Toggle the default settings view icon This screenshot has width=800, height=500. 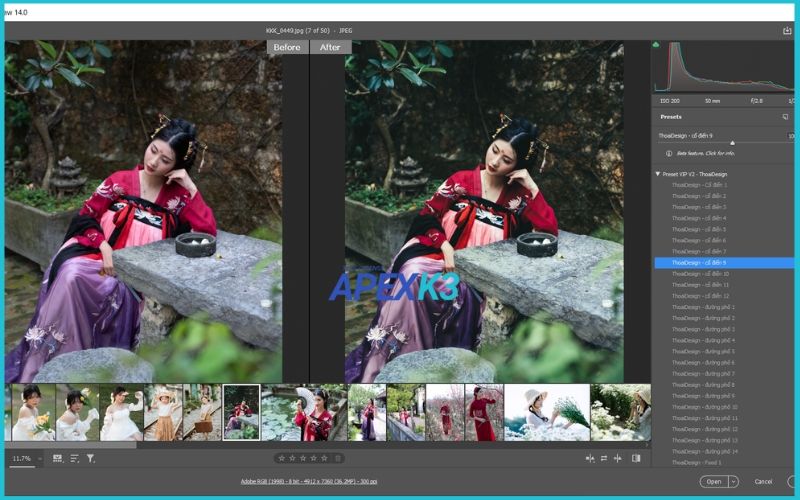pyautogui.click(x=636, y=458)
